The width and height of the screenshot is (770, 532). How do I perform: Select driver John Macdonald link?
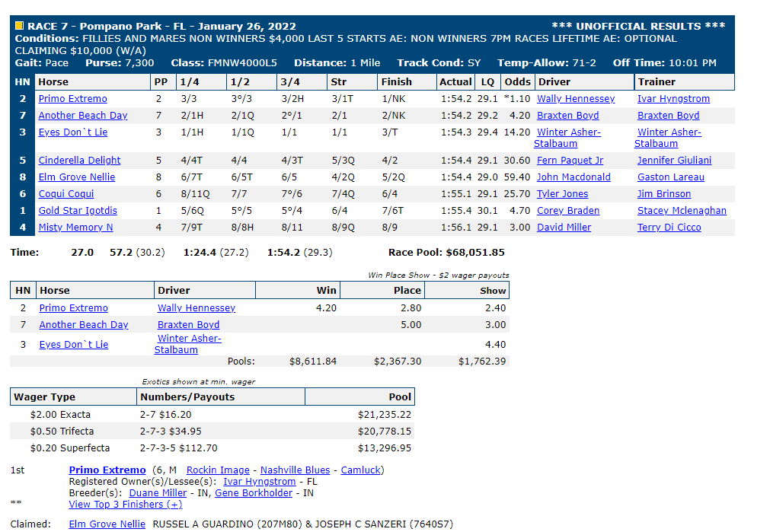coord(574,177)
